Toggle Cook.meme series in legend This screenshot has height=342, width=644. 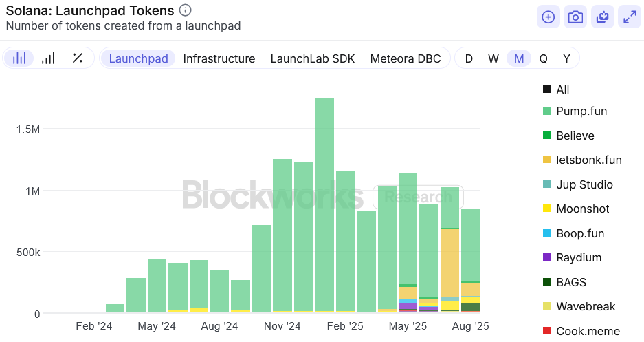coord(581,331)
